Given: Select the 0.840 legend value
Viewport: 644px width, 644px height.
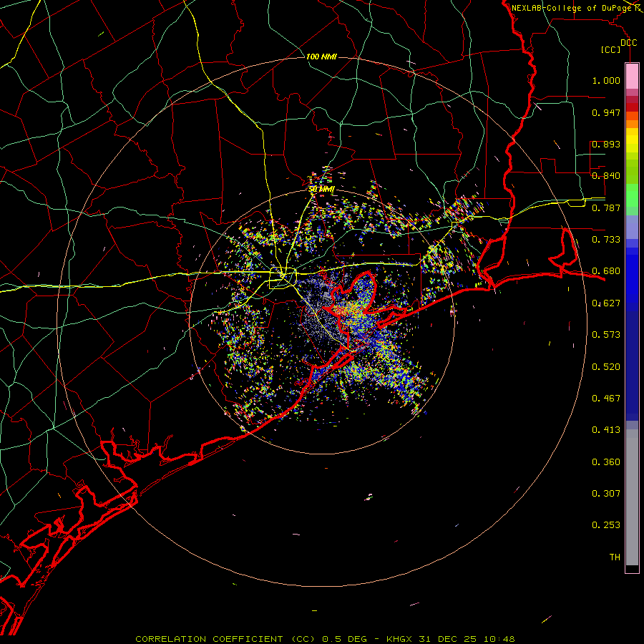Looking at the screenshot, I should (606, 176).
